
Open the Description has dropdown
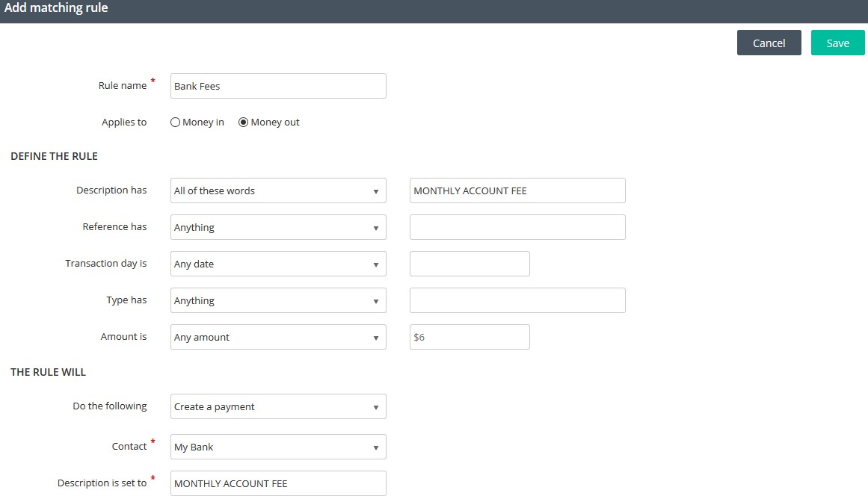tap(278, 190)
